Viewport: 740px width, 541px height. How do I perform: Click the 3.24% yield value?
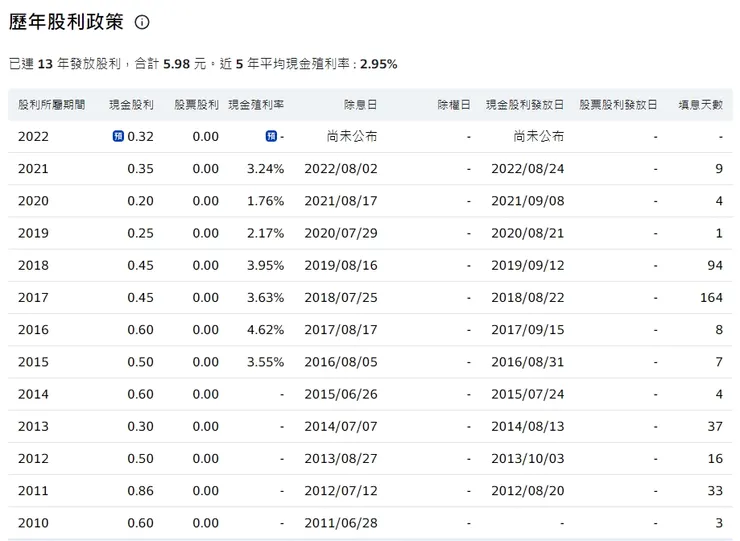pos(265,169)
